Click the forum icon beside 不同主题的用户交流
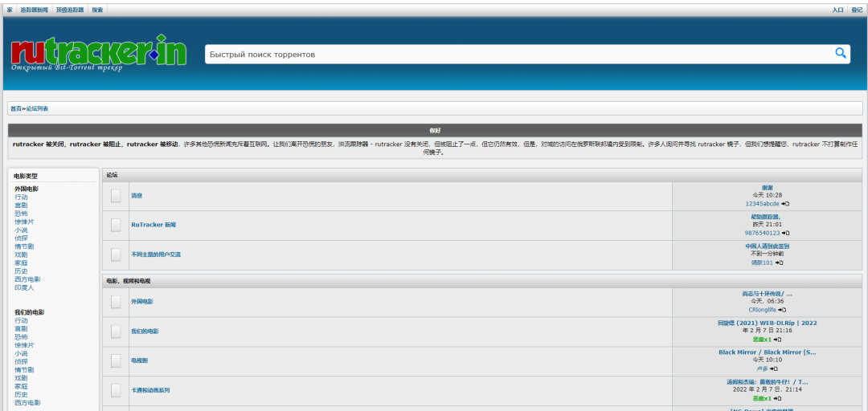The image size is (868, 411). click(116, 254)
